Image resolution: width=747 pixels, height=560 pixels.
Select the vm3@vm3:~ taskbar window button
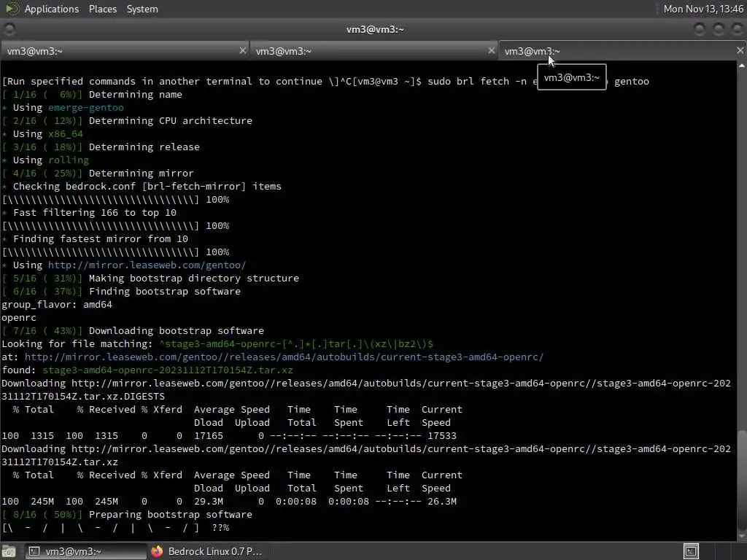click(x=86, y=551)
